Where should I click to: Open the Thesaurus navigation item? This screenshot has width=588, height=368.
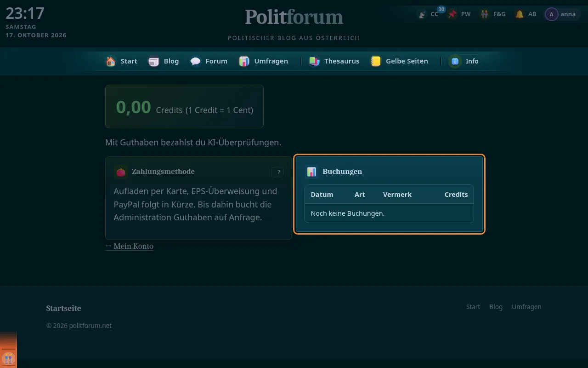pyautogui.click(x=334, y=61)
